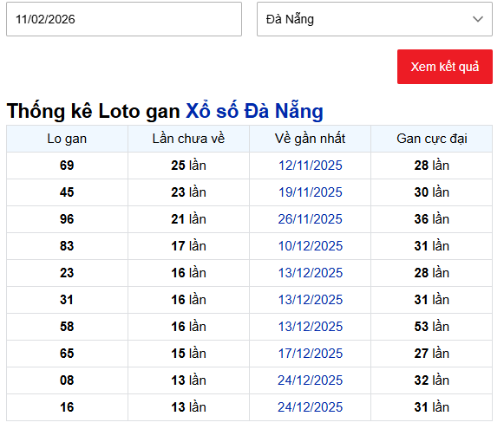This screenshot has height=429, width=504.
Task: Open the 19/11/2025 date link
Action: [x=311, y=192]
